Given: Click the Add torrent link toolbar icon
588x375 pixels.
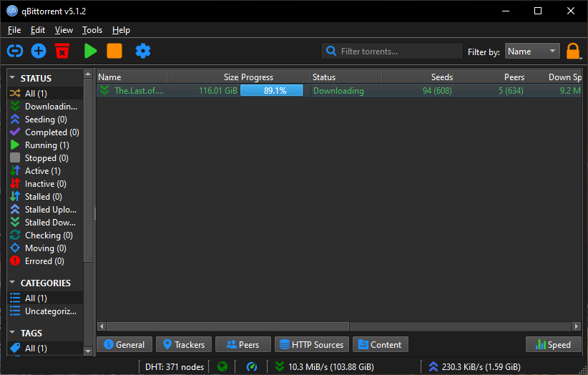Looking at the screenshot, I should pos(15,51).
